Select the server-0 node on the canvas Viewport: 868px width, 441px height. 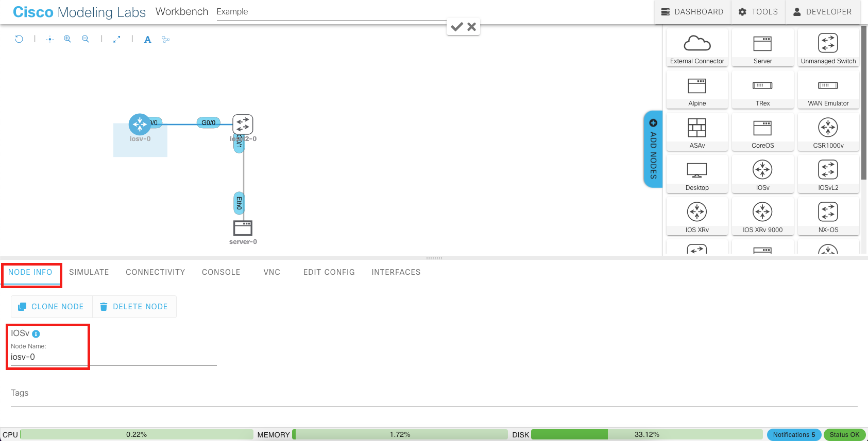[x=243, y=228]
